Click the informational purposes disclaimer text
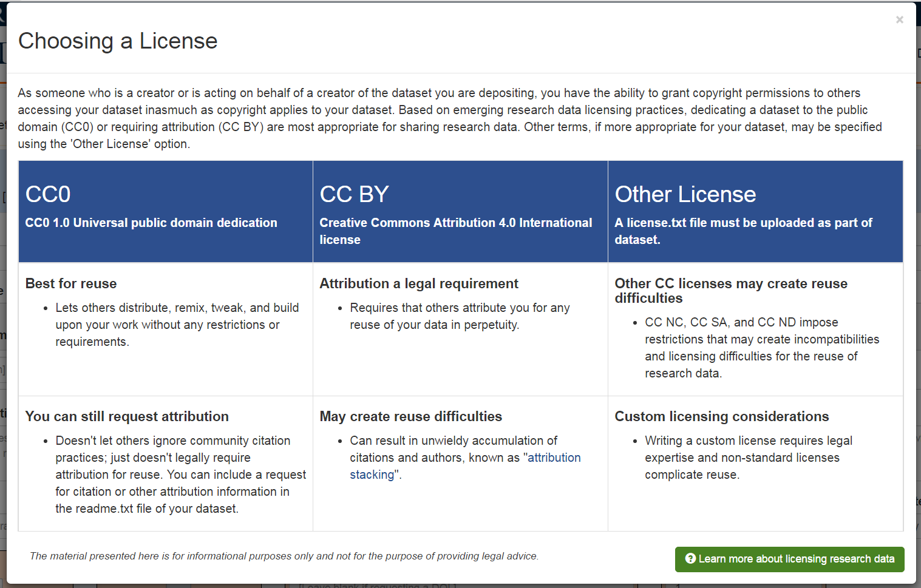This screenshot has height=588, width=921. click(x=284, y=556)
